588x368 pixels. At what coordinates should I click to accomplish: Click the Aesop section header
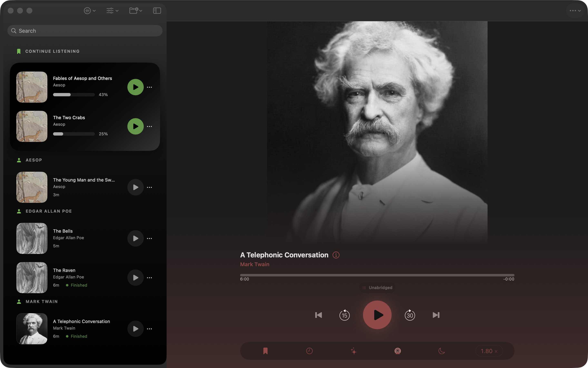(x=34, y=160)
